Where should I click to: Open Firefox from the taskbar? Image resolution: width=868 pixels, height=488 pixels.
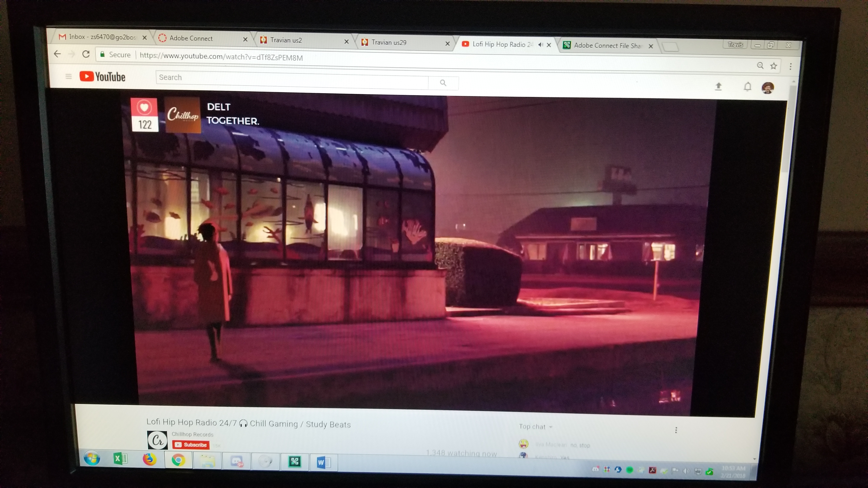[x=149, y=459]
